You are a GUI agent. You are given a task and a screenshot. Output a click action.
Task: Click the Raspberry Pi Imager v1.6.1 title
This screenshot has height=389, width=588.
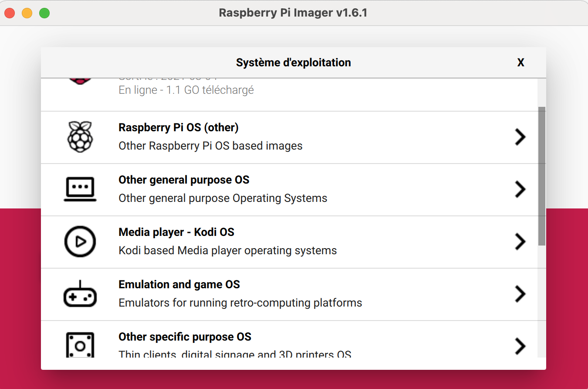[x=293, y=13]
